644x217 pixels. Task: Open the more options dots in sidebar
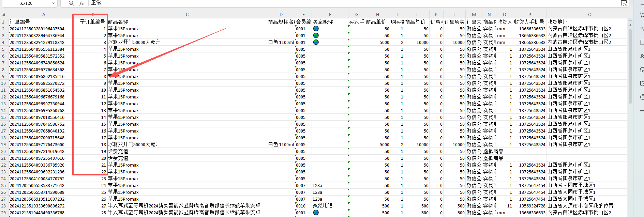tap(642, 111)
